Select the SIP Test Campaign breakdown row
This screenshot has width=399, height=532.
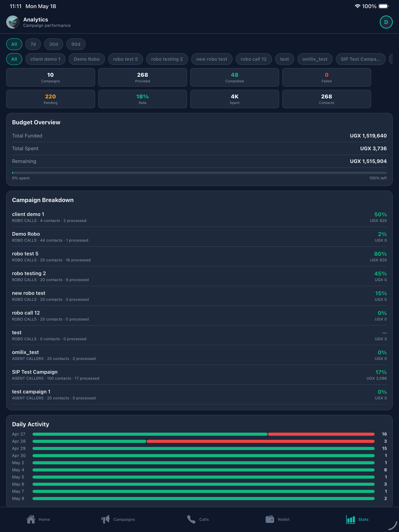click(x=199, y=375)
